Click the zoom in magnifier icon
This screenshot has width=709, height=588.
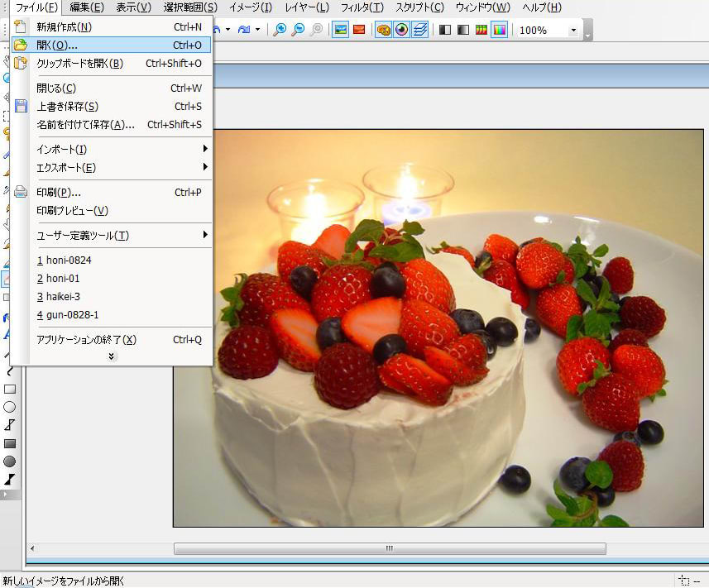pyautogui.click(x=280, y=30)
